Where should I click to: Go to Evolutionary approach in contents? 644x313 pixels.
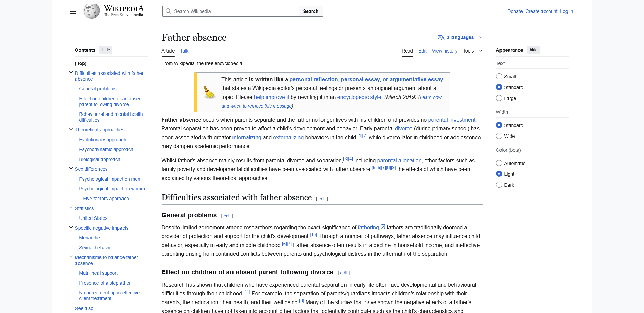(103, 140)
